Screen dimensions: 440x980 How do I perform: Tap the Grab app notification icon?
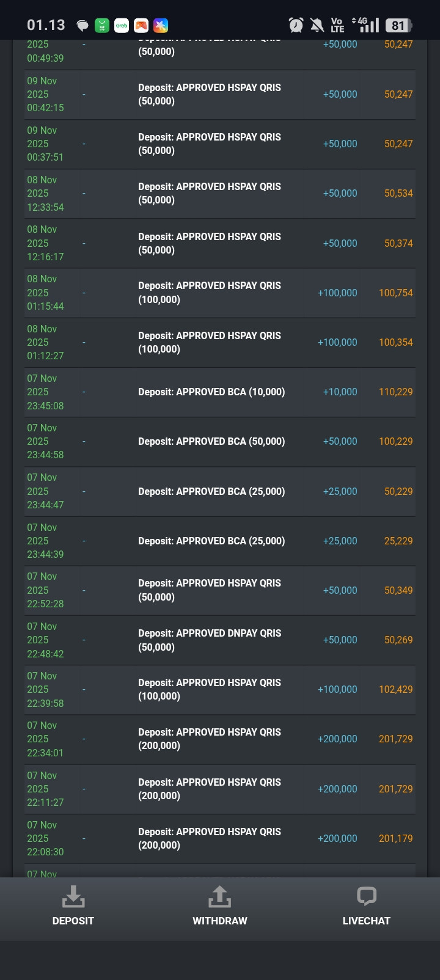click(122, 25)
